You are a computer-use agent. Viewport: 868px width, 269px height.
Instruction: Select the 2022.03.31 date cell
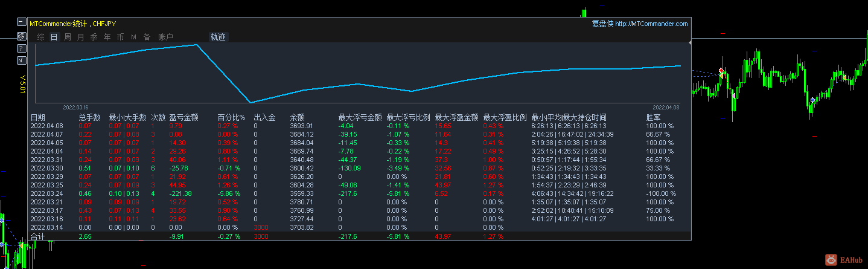pos(46,160)
